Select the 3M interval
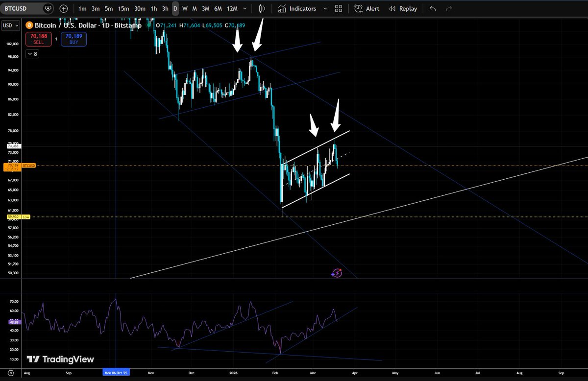 [205, 9]
